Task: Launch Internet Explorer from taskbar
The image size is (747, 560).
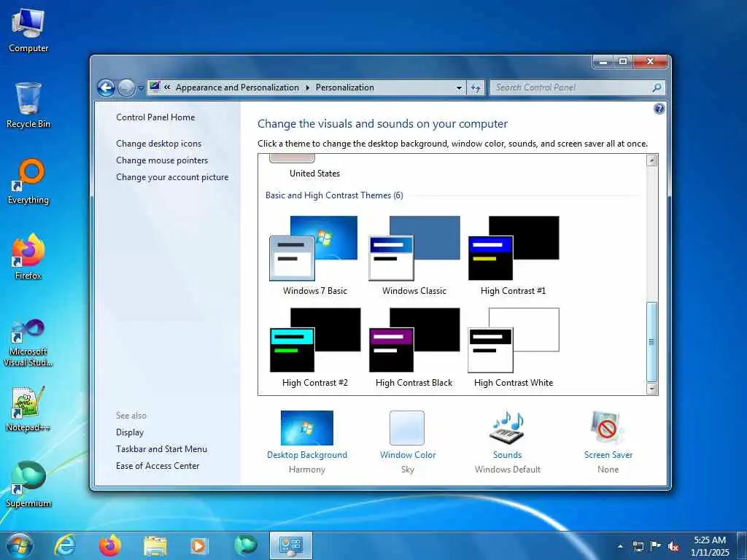Action: pyautogui.click(x=65, y=545)
